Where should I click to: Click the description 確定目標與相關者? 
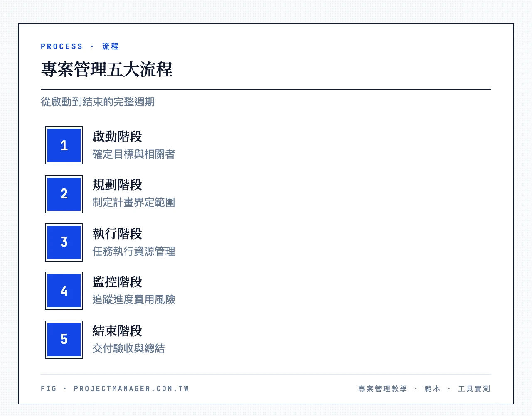[x=134, y=154]
